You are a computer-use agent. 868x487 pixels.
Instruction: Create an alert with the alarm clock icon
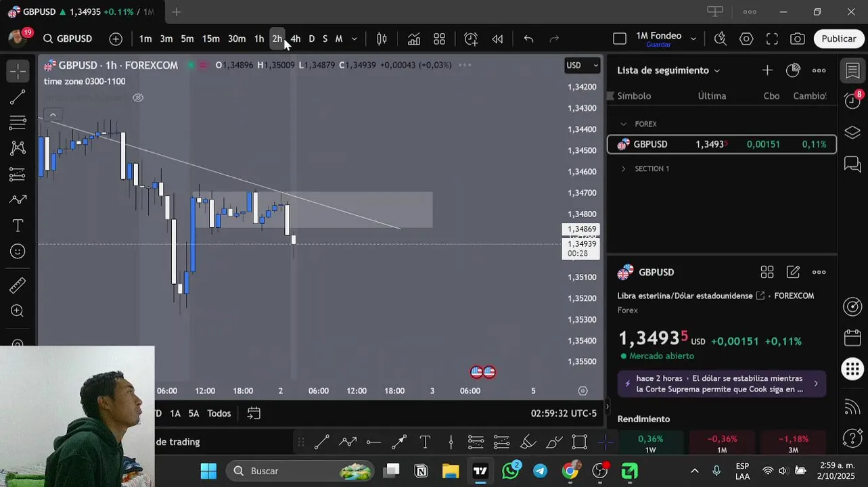tap(471, 39)
